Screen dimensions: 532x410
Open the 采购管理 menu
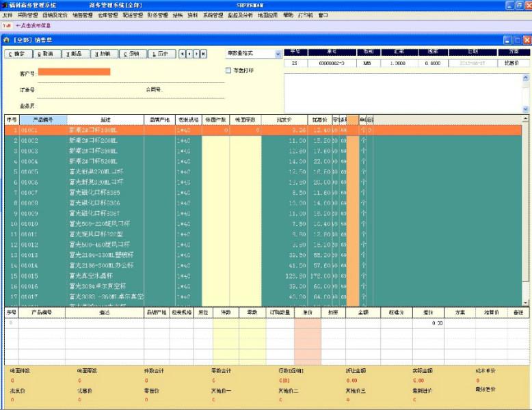(27, 14)
